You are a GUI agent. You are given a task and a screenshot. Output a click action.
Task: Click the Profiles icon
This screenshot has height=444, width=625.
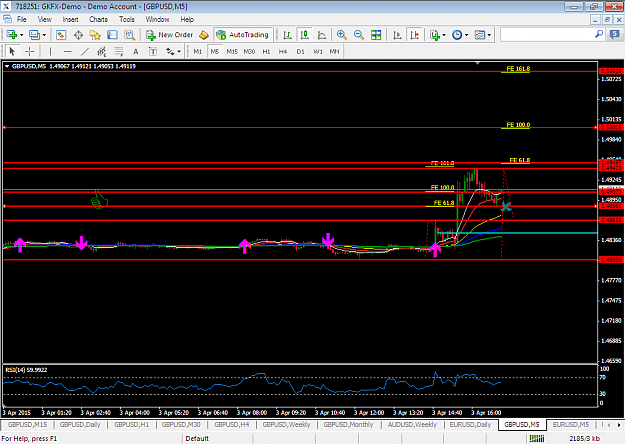pos(35,35)
